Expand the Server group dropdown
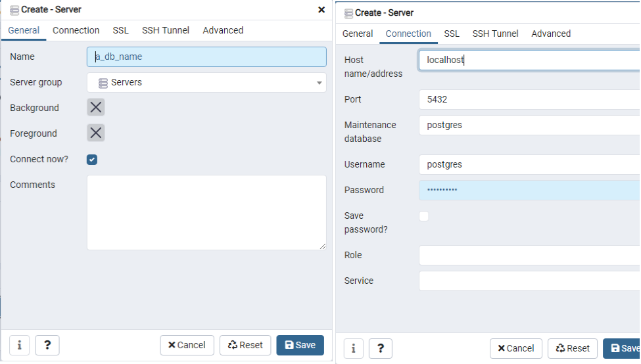The height and width of the screenshot is (364, 641). point(320,83)
